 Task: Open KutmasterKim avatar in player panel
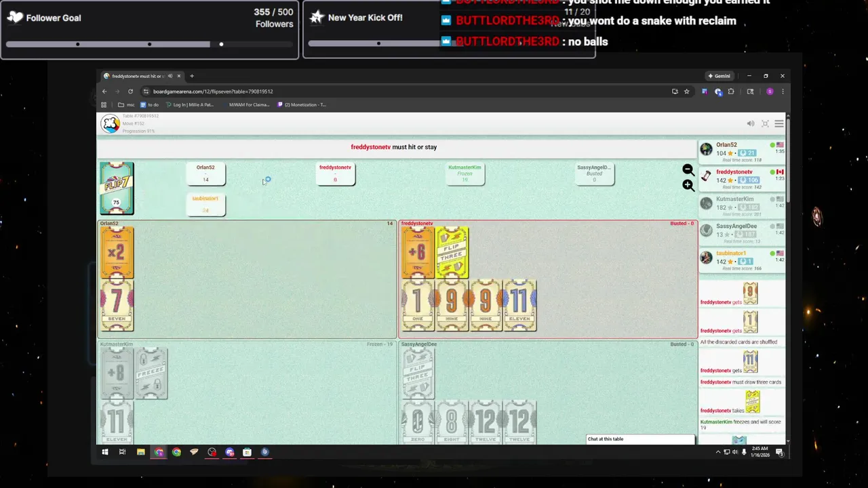[707, 203]
